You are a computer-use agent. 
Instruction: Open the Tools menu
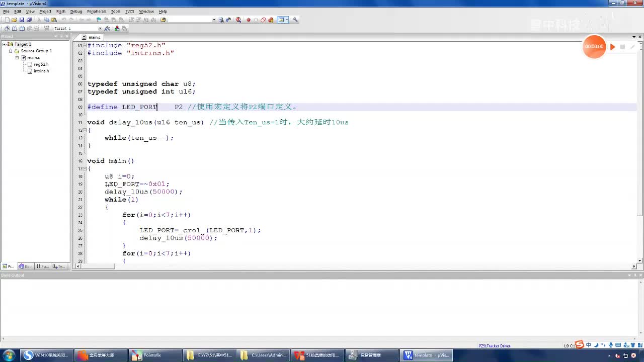point(116,11)
